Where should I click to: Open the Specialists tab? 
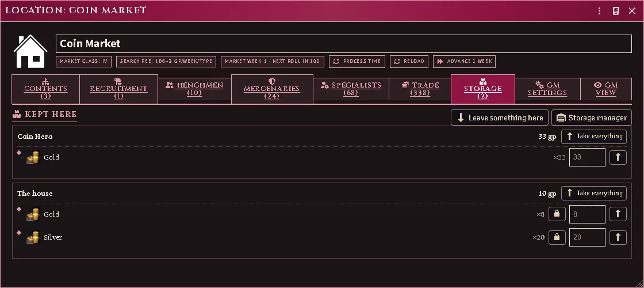(351, 89)
